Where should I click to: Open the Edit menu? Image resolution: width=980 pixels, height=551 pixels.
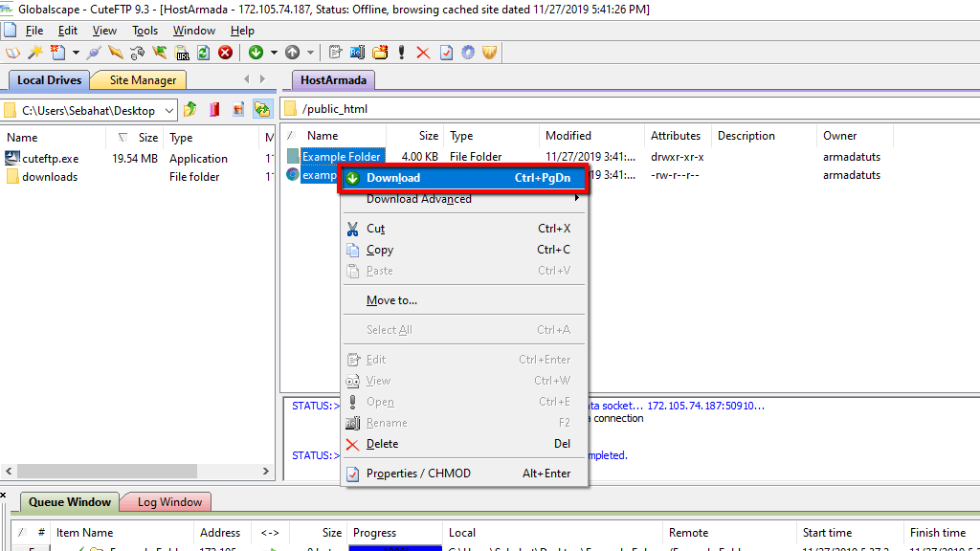68,31
